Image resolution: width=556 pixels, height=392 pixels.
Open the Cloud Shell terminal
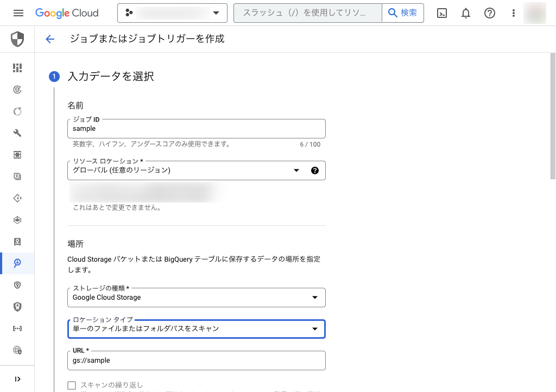tap(441, 13)
